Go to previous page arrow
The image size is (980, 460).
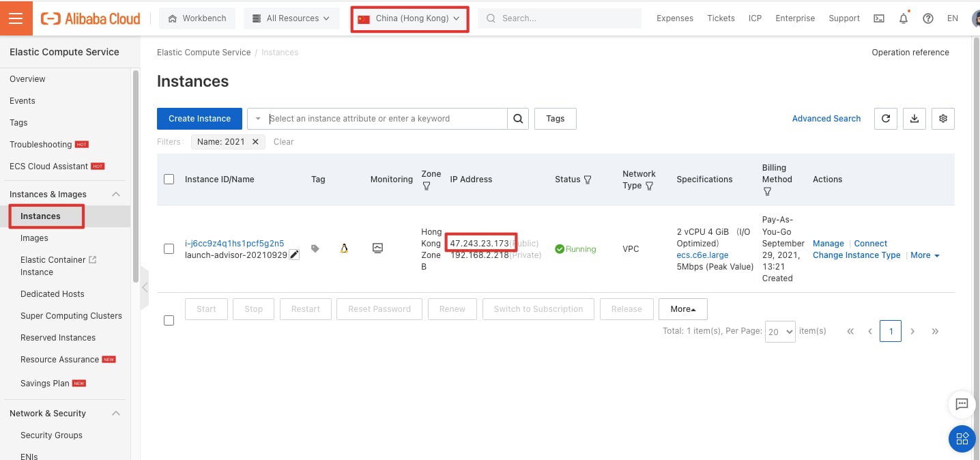click(x=870, y=331)
